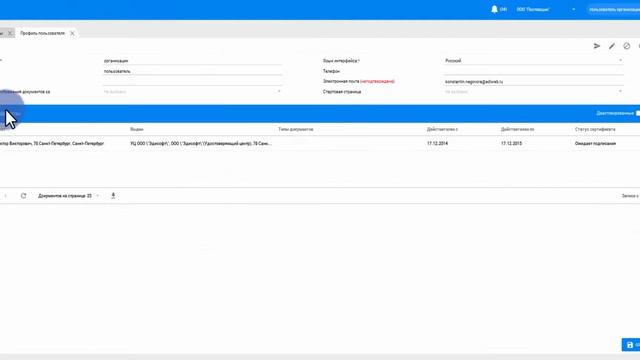Viewport: 640px width, 360px height.
Task: Sort by Издан column header
Action: tap(137, 129)
